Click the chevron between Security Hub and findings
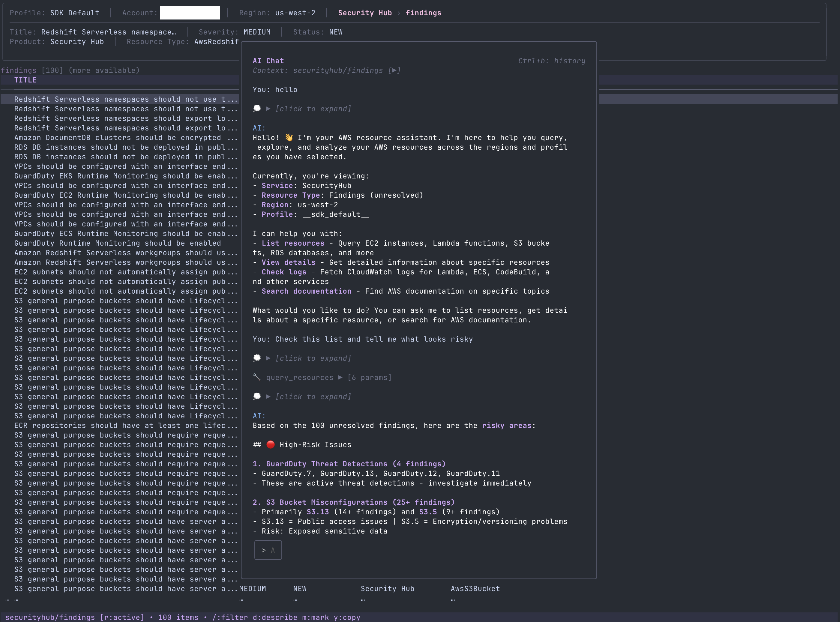Viewport: 840px width, 622px height. click(x=399, y=13)
